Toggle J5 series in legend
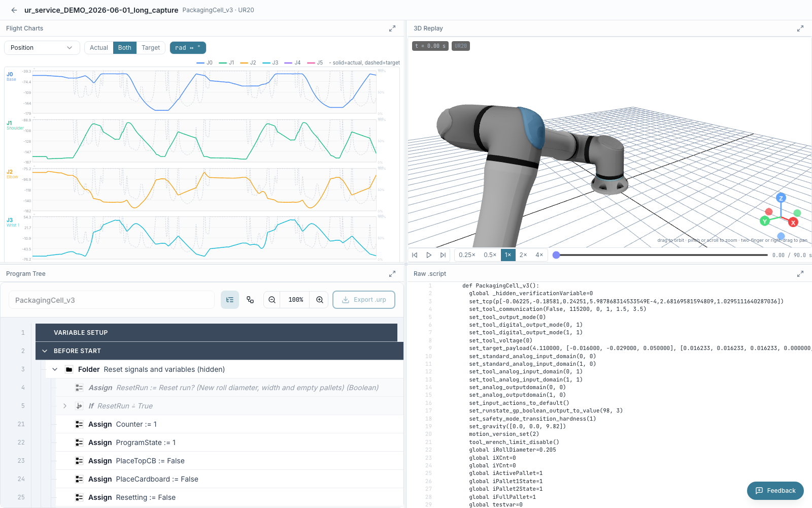The height and width of the screenshot is (508, 812). click(315, 63)
